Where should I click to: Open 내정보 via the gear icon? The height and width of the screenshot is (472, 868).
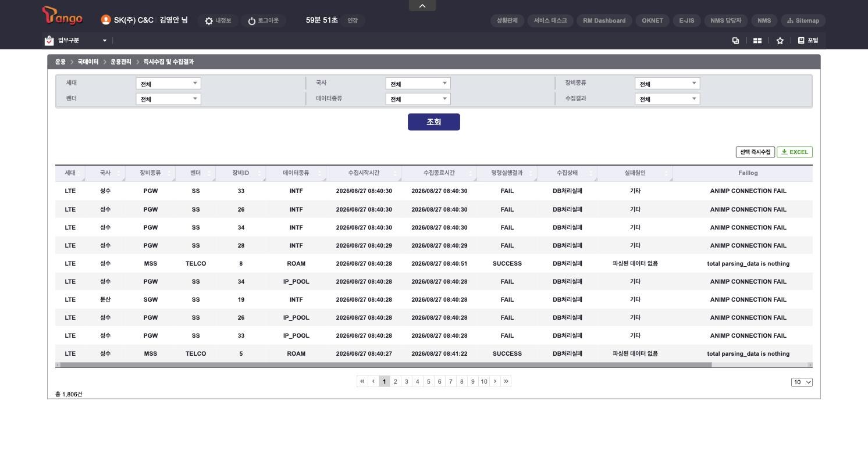coord(209,21)
